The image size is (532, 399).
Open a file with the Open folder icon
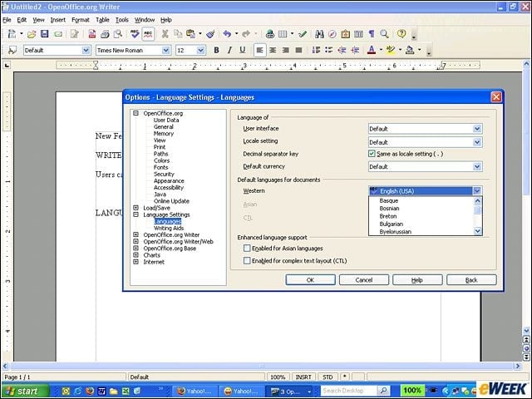pyautogui.click(x=32, y=34)
